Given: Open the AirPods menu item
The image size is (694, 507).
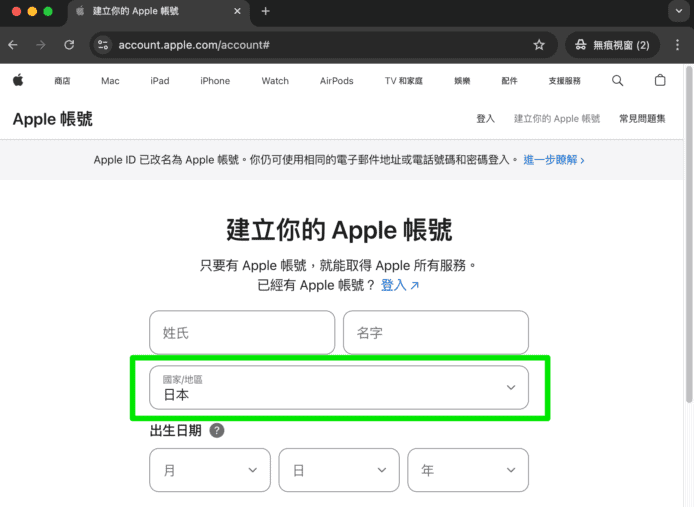Looking at the screenshot, I should pos(336,81).
